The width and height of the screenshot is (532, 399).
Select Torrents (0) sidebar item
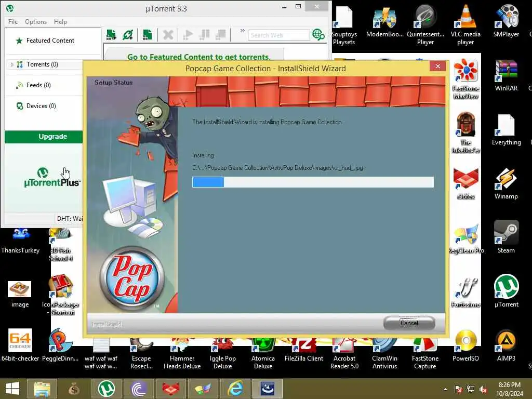42,64
